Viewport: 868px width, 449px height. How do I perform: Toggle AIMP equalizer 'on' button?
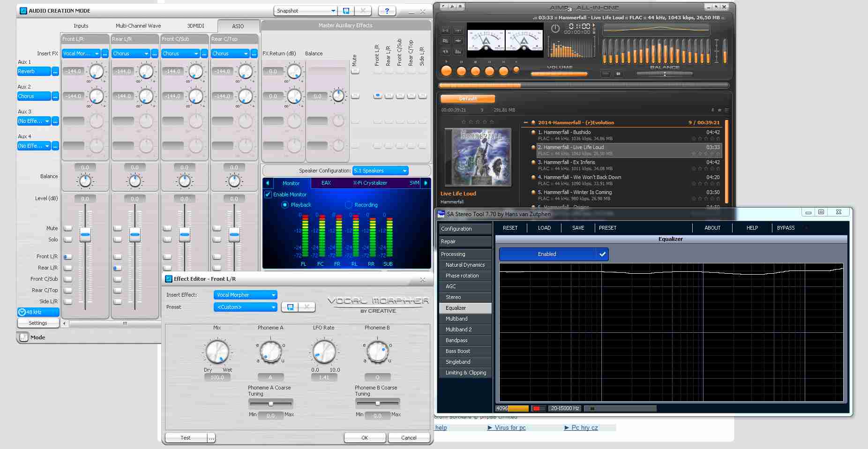[619, 74]
